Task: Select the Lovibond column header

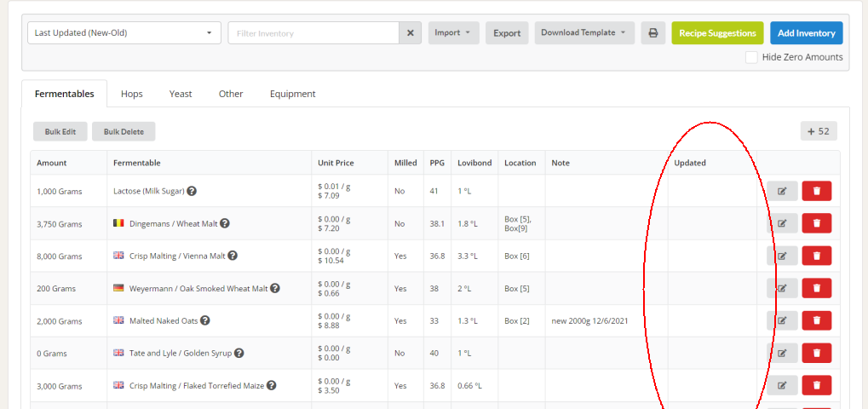Action: point(474,164)
